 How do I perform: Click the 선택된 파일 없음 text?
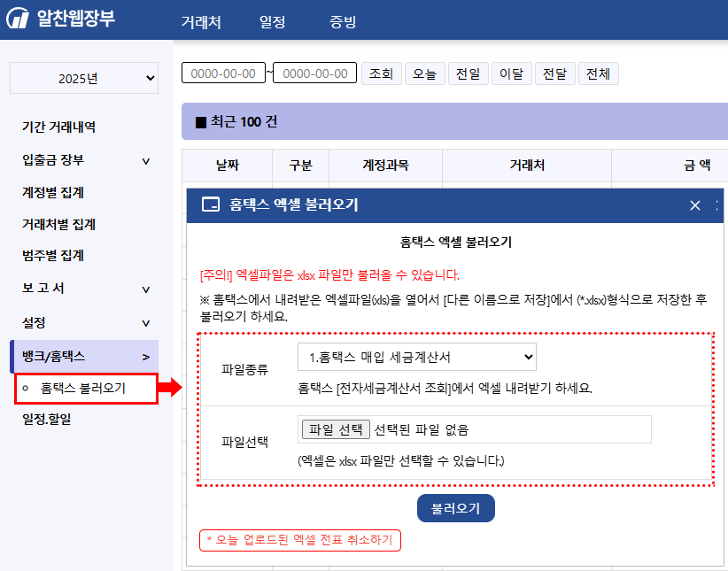(x=422, y=430)
